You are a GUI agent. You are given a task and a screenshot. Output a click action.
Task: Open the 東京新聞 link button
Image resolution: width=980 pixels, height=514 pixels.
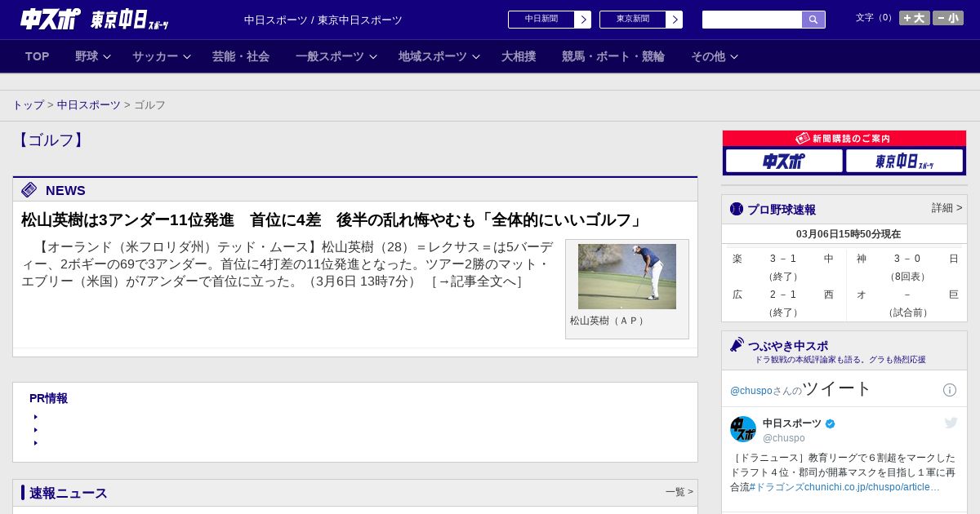click(x=633, y=20)
